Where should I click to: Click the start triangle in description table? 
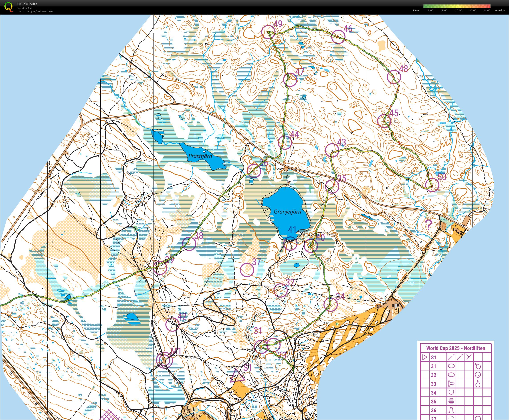click(x=424, y=357)
